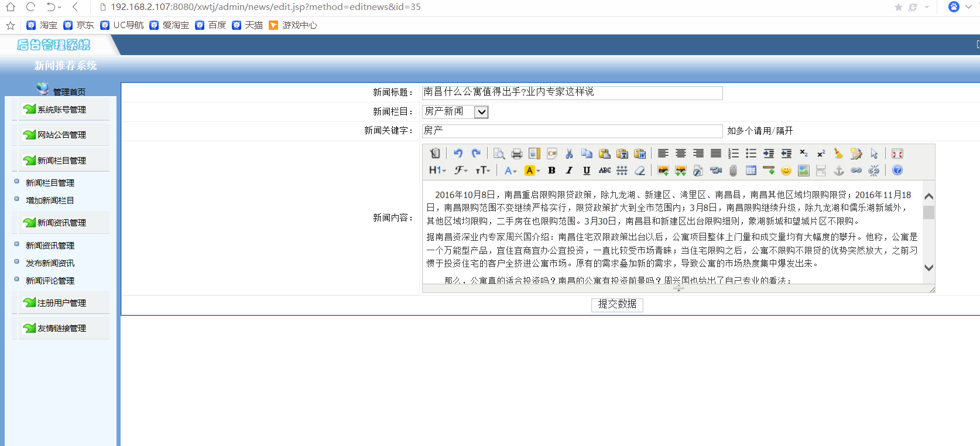This screenshot has height=446, width=980.
Task: Open the editor help (about) icon
Action: [897, 171]
